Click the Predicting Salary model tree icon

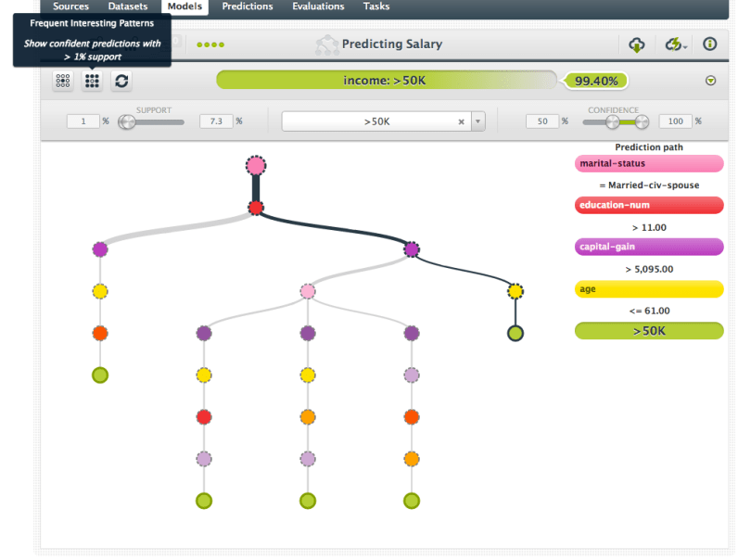(x=325, y=44)
